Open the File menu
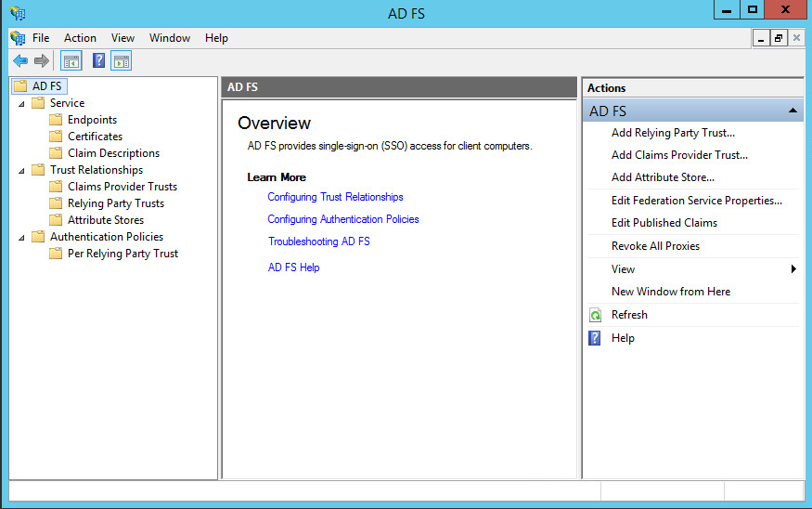 (x=41, y=38)
